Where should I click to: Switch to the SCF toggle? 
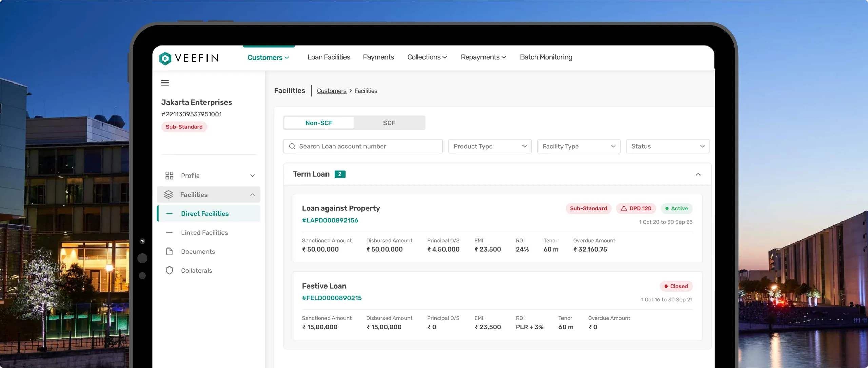[389, 123]
